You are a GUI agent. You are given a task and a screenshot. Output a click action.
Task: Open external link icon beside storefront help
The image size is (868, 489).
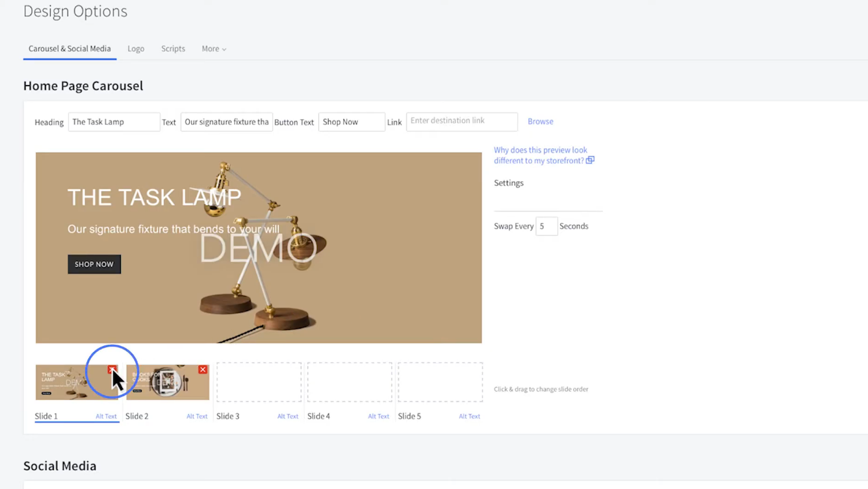pos(590,160)
